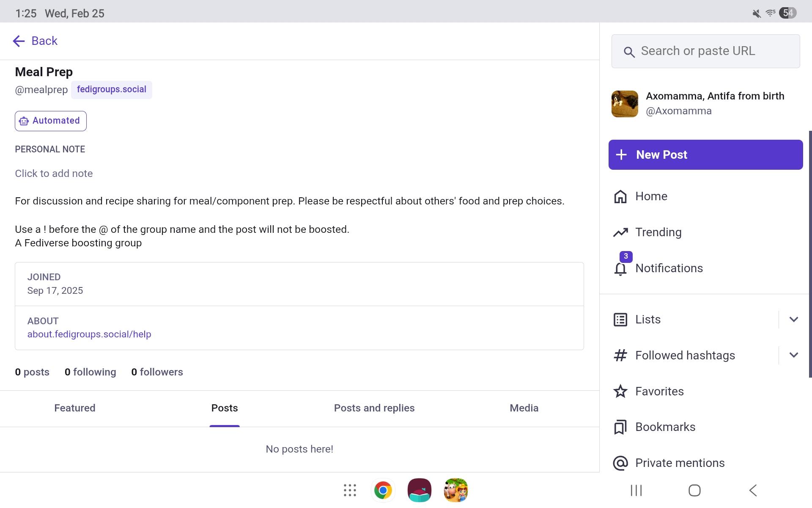This screenshot has width=812, height=508.
Task: Click the Lists panel icon
Action: tap(620, 320)
